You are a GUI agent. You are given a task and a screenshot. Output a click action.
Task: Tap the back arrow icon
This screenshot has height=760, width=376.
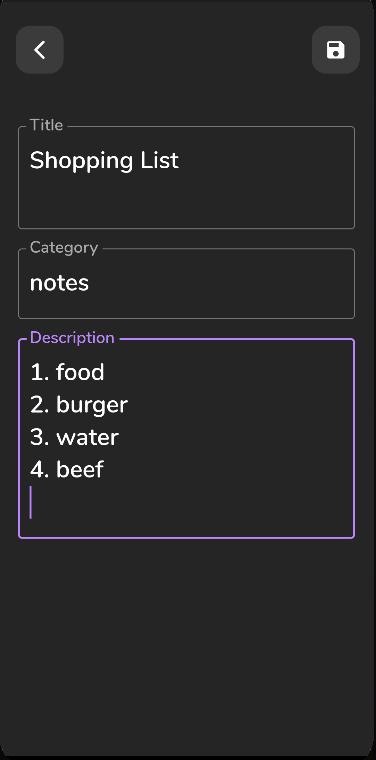[x=40, y=50]
